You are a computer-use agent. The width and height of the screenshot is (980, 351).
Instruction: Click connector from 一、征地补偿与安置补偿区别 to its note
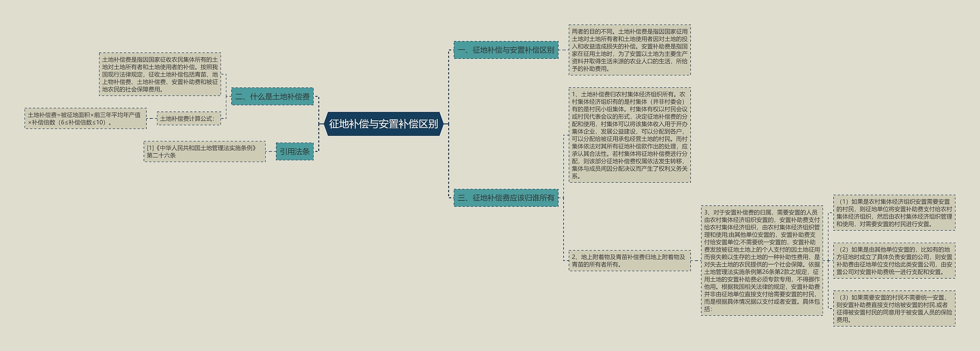pyautogui.click(x=563, y=50)
